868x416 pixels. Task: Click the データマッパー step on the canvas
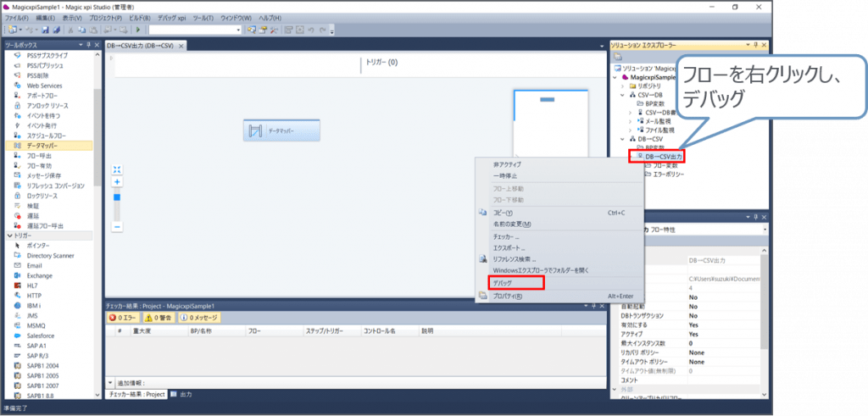[x=281, y=130]
